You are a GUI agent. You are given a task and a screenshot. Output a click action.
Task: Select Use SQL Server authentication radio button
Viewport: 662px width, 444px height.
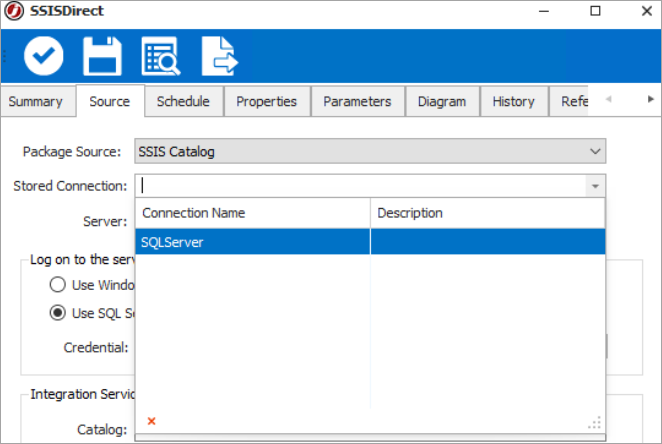coord(57,313)
